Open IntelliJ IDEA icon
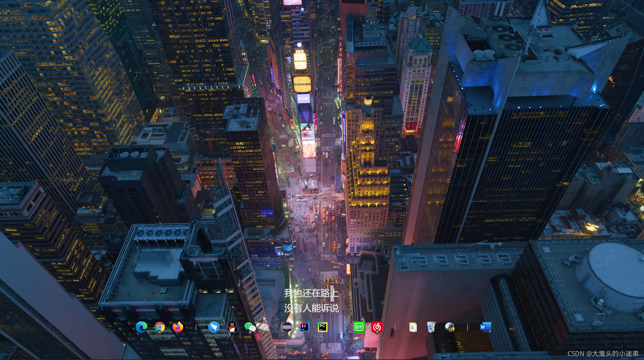 pyautogui.click(x=304, y=327)
